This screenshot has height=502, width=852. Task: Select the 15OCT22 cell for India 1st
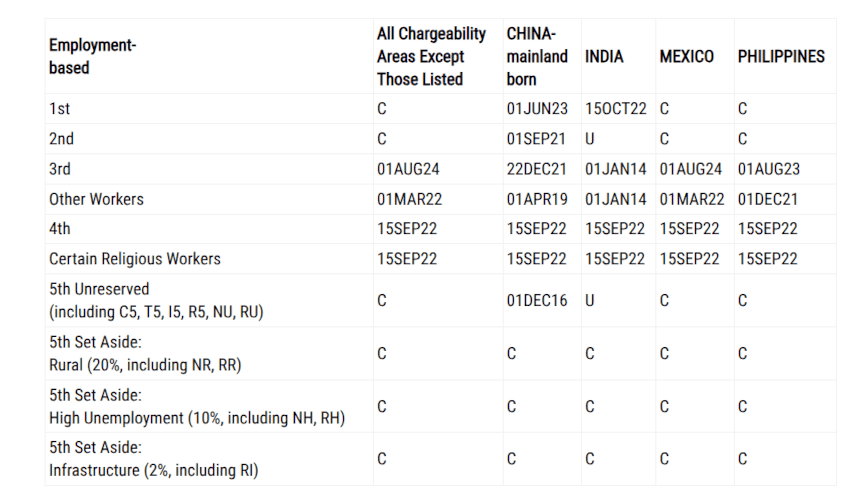616,109
